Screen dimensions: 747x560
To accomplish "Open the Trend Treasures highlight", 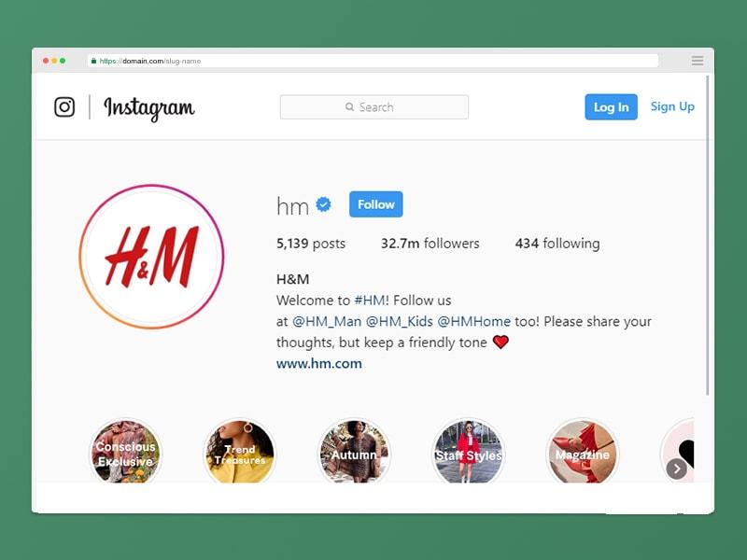I will pos(240,452).
